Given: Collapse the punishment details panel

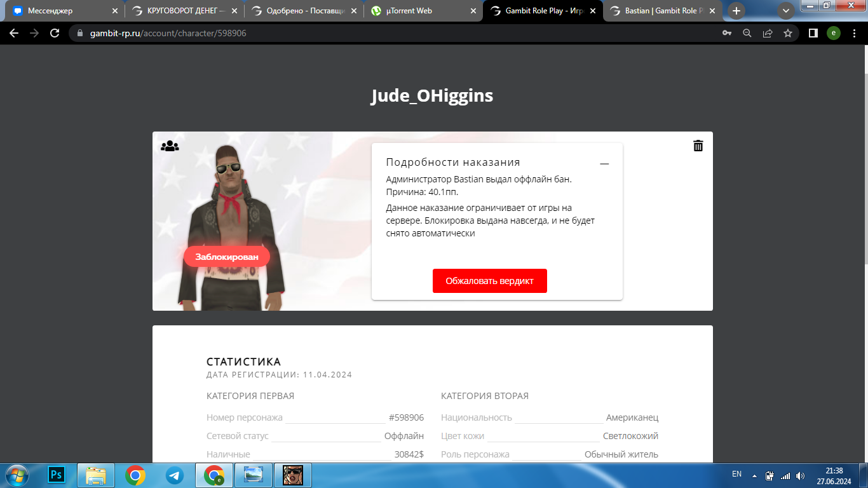Looking at the screenshot, I should [x=604, y=163].
